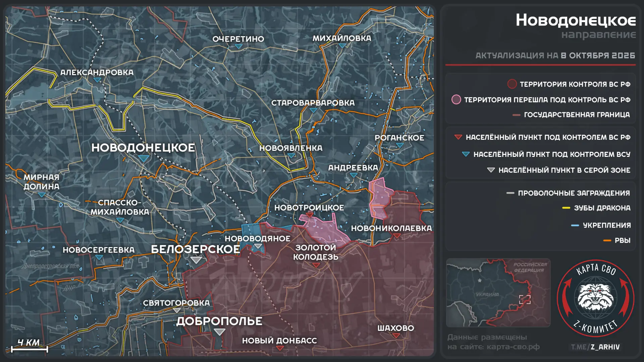Click the Проволочные заграждения legend label
The height and width of the screenshot is (362, 644).
(574, 193)
